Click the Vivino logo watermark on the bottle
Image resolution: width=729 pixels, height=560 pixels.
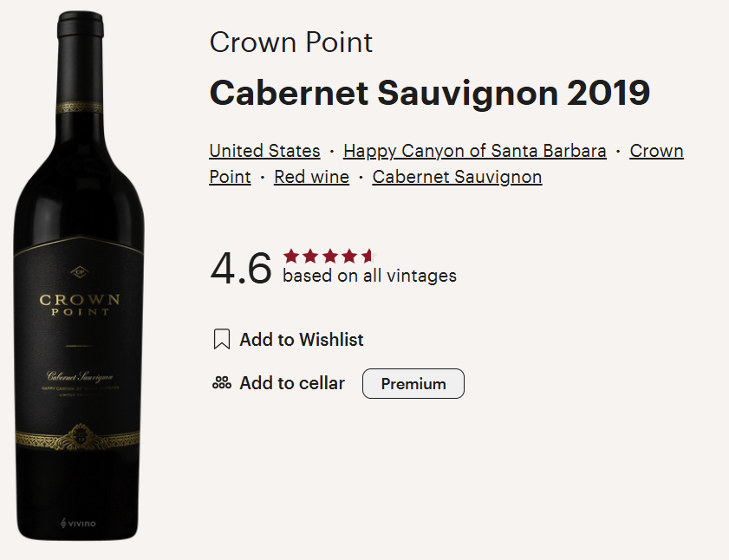[78, 524]
